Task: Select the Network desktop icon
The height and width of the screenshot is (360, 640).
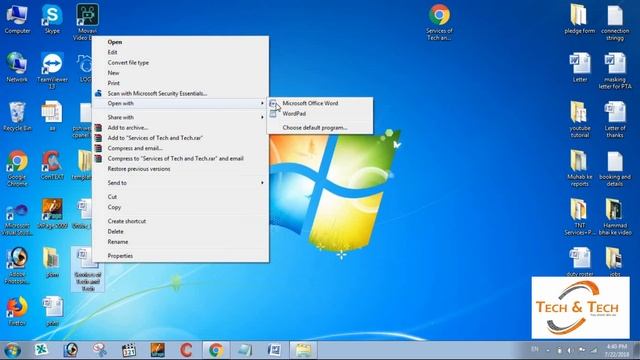Action: click(17, 68)
